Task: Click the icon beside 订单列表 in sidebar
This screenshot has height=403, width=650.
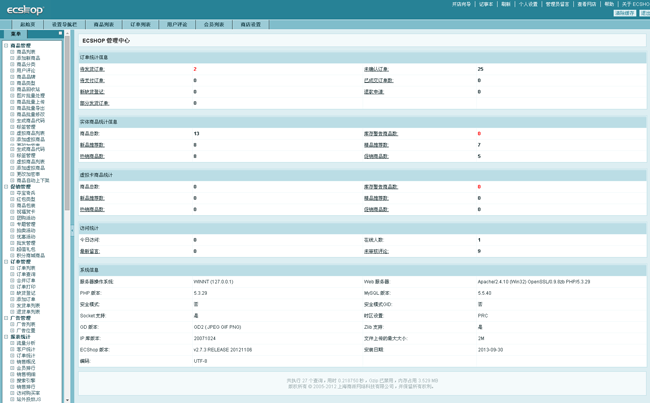Action: 12,268
